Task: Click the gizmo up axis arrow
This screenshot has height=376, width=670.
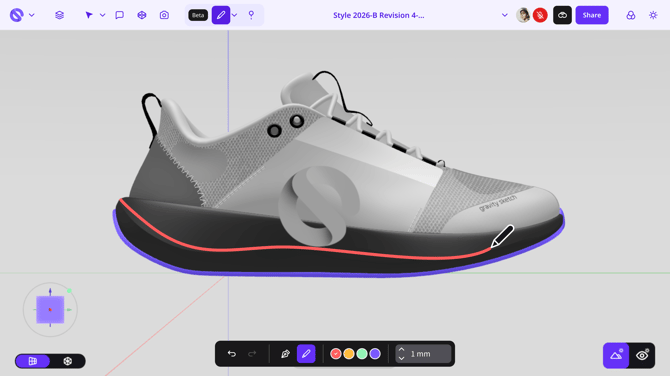Action: (x=50, y=291)
